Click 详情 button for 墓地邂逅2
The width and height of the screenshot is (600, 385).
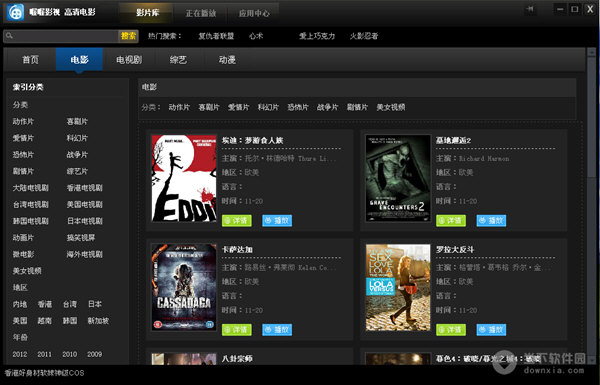click(451, 220)
